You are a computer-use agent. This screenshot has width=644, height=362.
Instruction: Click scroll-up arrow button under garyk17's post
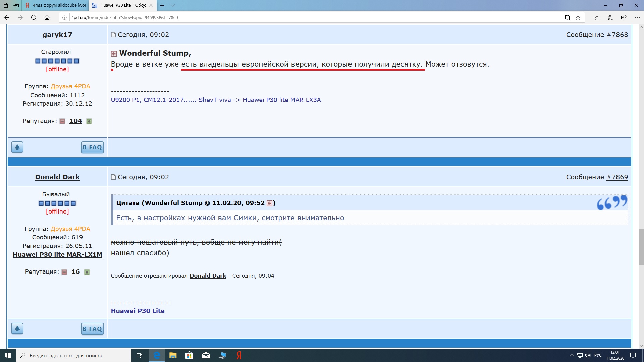point(17,147)
